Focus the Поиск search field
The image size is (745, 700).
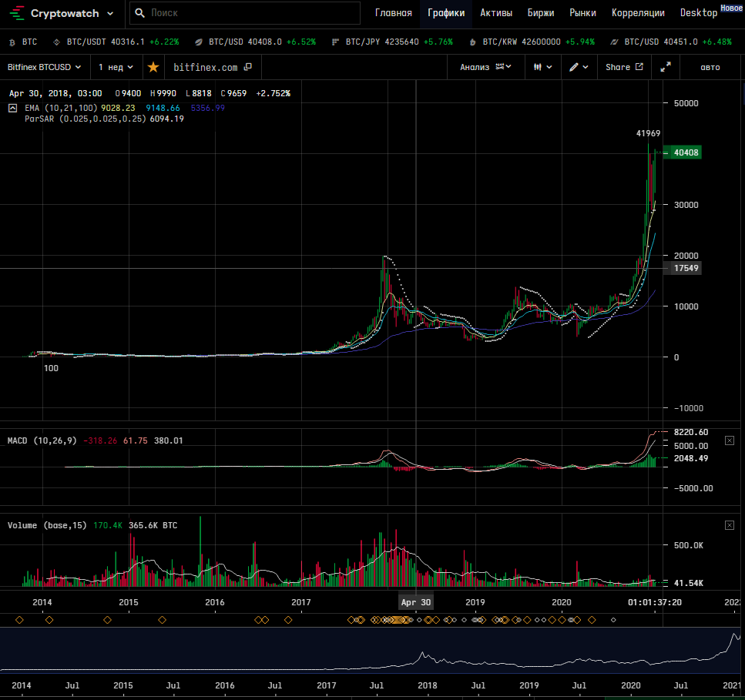pos(247,13)
